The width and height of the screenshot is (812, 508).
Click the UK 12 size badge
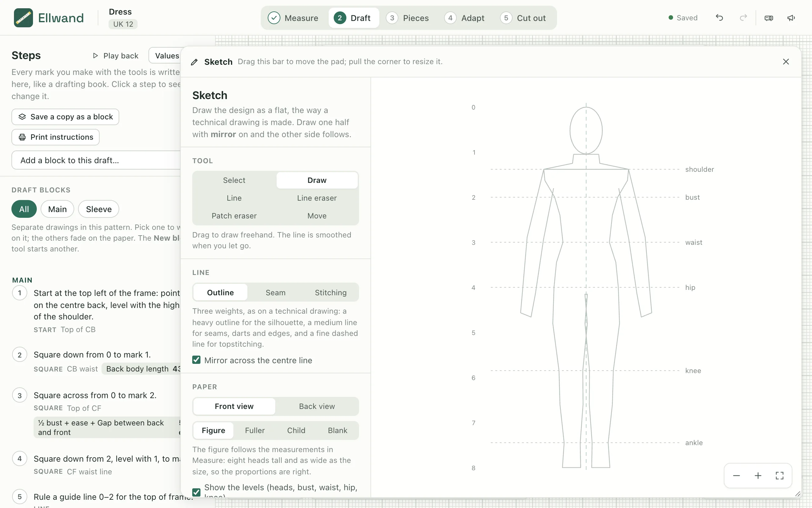[123, 24]
